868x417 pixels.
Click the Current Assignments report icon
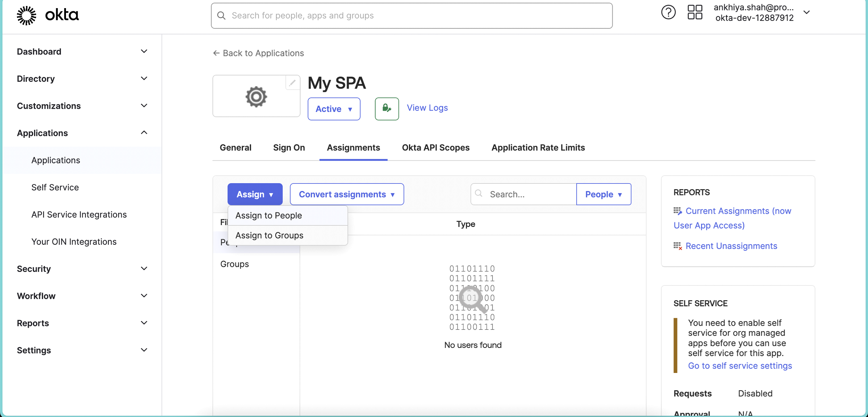677,211
